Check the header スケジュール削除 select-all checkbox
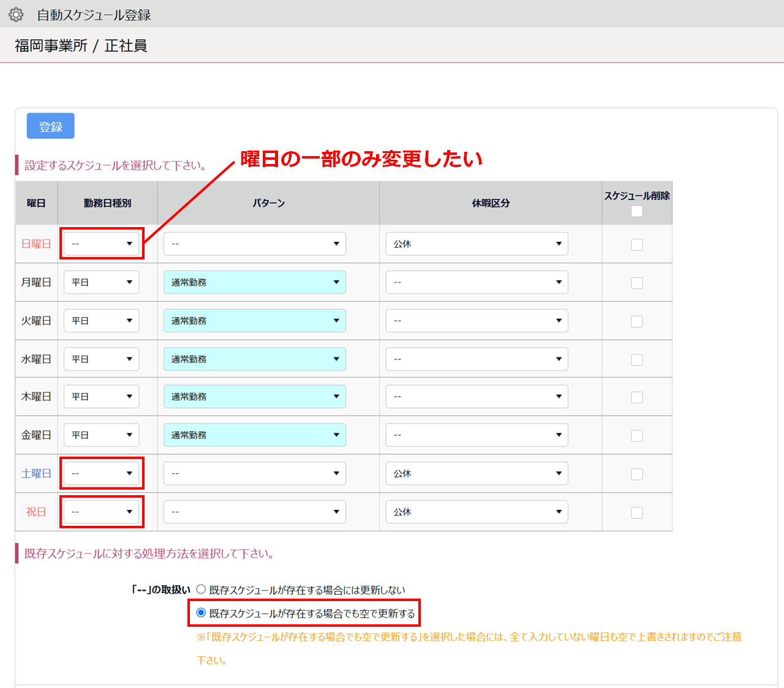The width and height of the screenshot is (784, 688). (x=637, y=211)
